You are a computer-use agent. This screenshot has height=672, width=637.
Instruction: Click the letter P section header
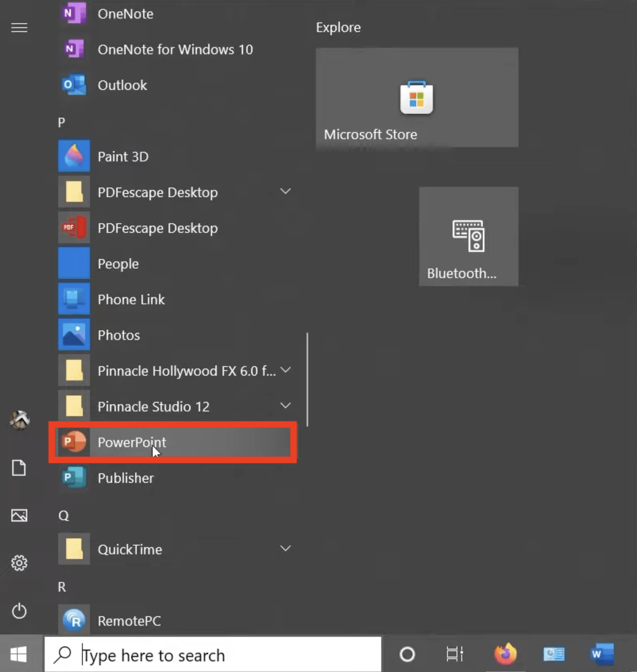point(61,122)
